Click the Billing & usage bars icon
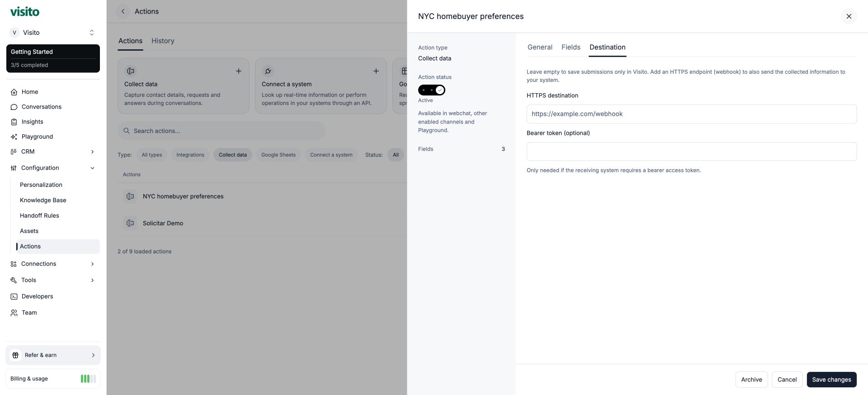The height and width of the screenshot is (395, 868). (x=88, y=379)
